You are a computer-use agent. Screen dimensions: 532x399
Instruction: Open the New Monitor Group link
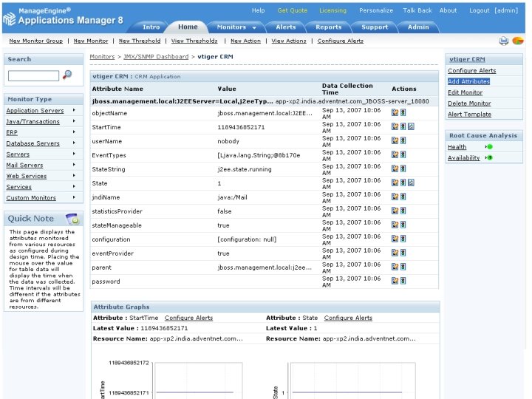[36, 41]
